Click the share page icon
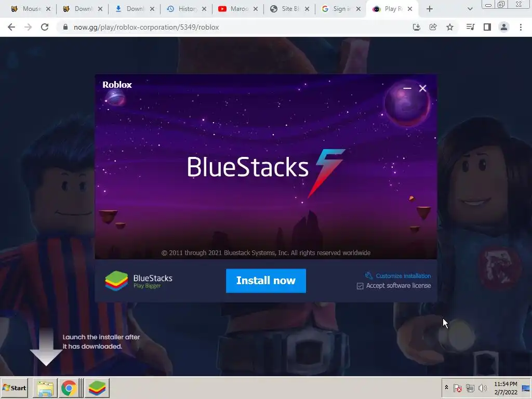This screenshot has height=399, width=532. (x=433, y=27)
